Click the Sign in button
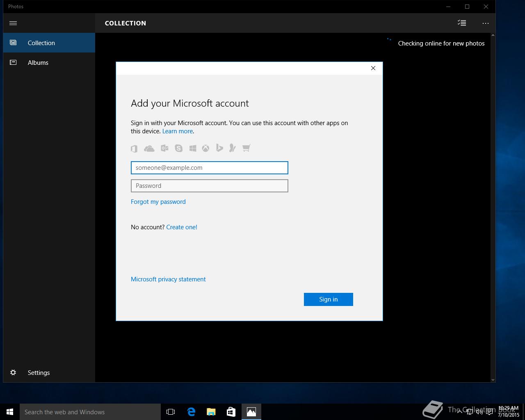The height and width of the screenshot is (420, 525). click(x=329, y=299)
